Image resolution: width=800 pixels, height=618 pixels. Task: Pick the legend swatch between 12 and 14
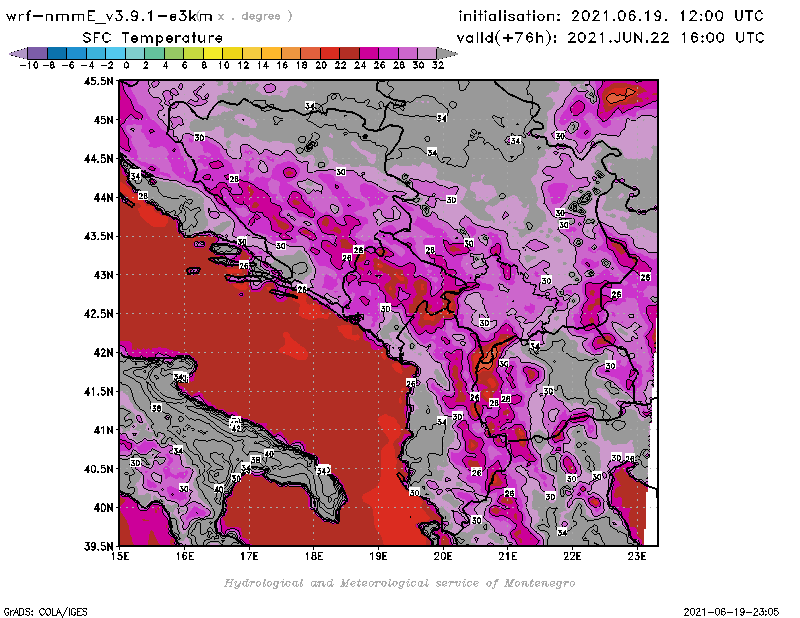[252, 53]
